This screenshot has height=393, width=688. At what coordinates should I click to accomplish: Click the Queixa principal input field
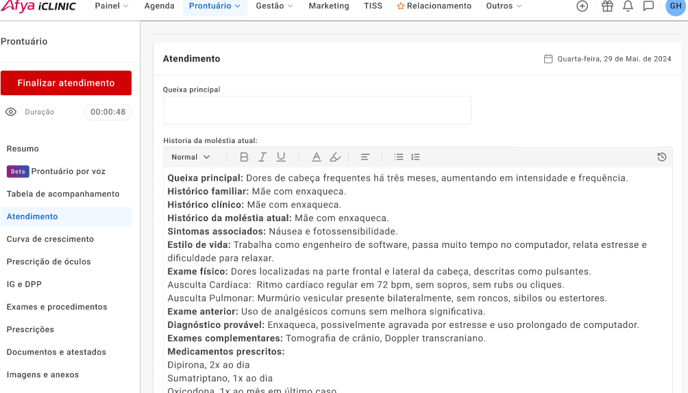[317, 111]
